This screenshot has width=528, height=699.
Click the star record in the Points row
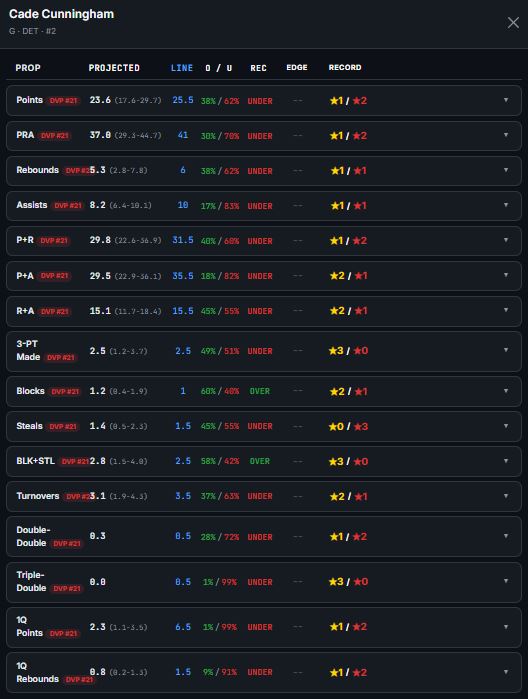348,101
